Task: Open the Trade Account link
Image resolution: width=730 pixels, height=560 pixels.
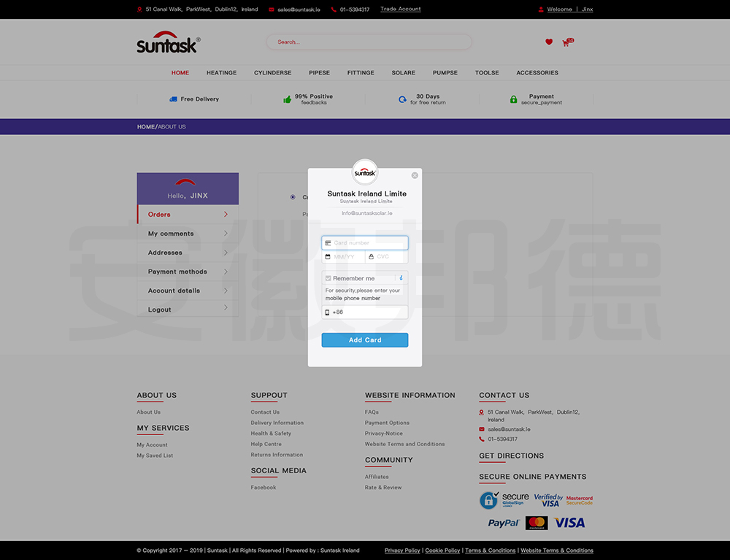Action: (x=400, y=9)
